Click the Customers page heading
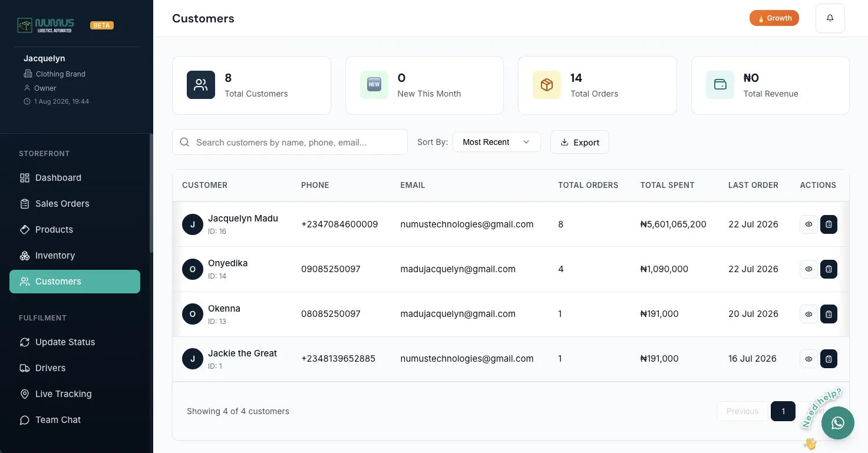 pyautogui.click(x=203, y=18)
